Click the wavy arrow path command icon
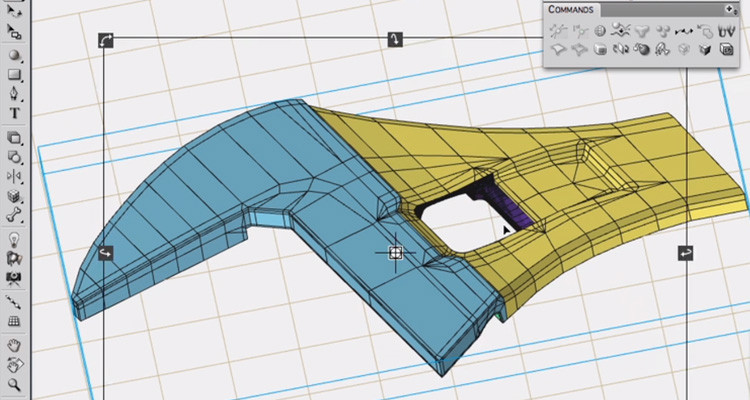Viewport: 750px width, 400px height. pos(684,32)
